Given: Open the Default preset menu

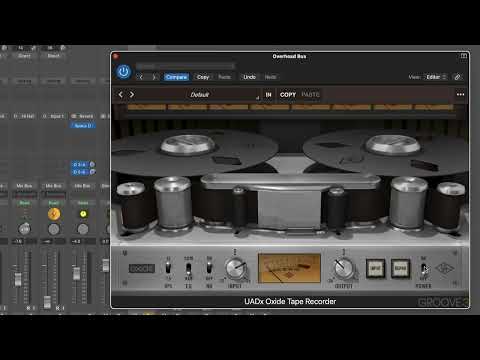Looking at the screenshot, I should coord(199,95).
